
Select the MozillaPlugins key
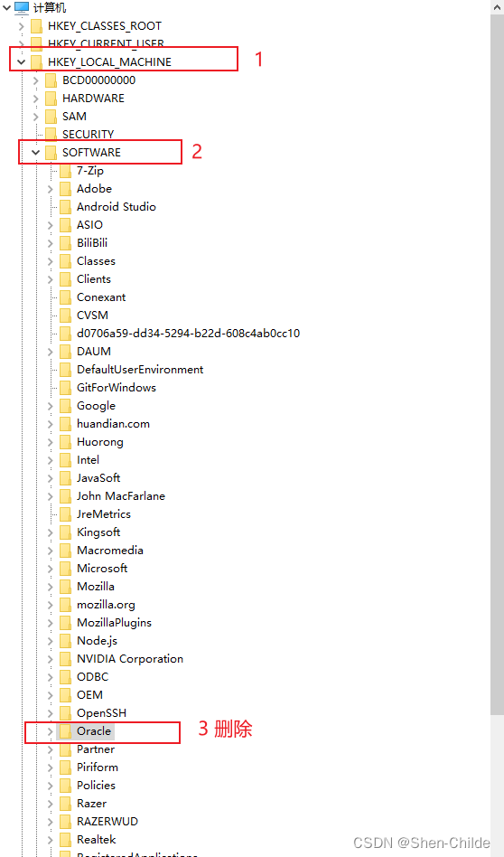point(114,623)
